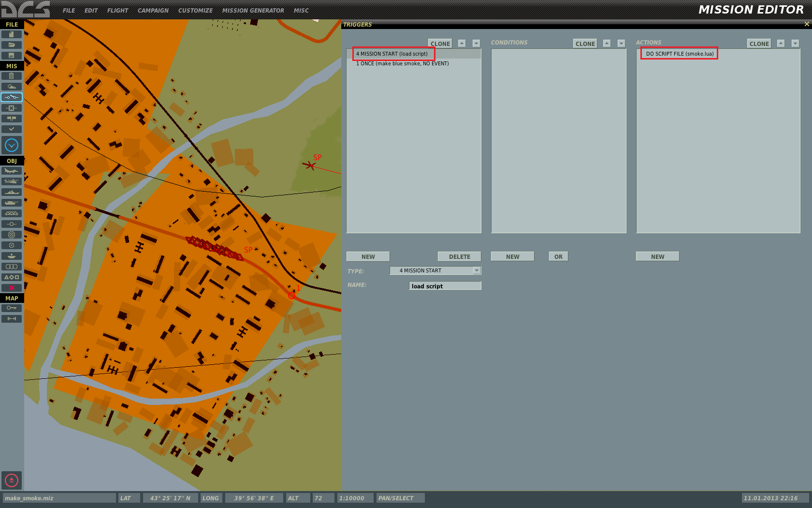Open the CAMPAIGN menu
Image resolution: width=812 pixels, height=508 pixels.
click(153, 10)
